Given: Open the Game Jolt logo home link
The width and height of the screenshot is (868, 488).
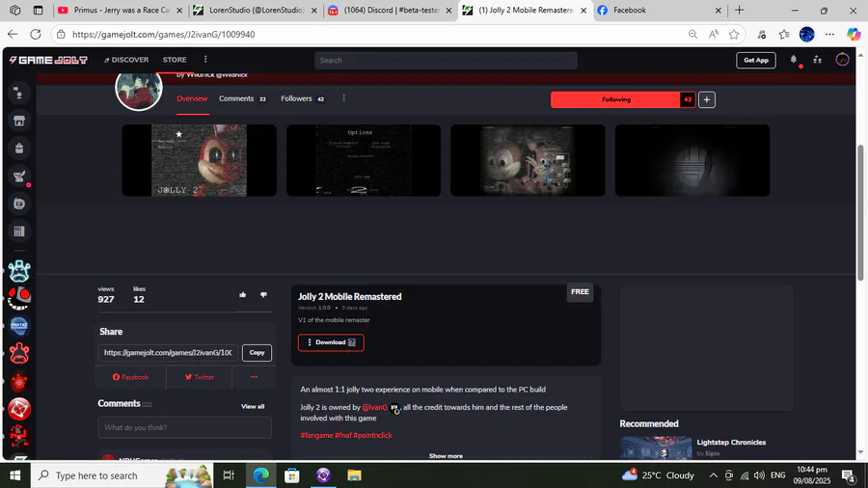Looking at the screenshot, I should 48,60.
